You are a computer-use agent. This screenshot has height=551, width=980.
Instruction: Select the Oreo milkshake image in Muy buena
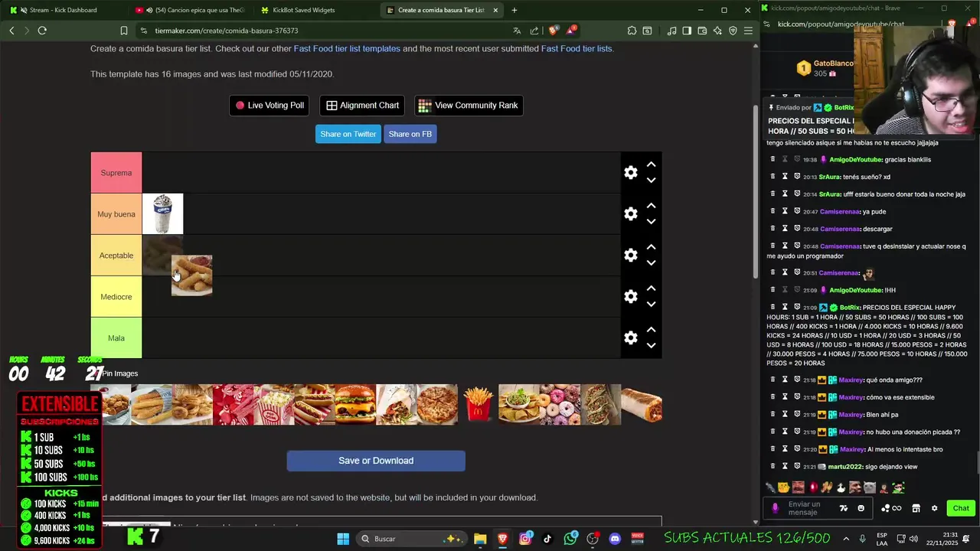click(163, 214)
